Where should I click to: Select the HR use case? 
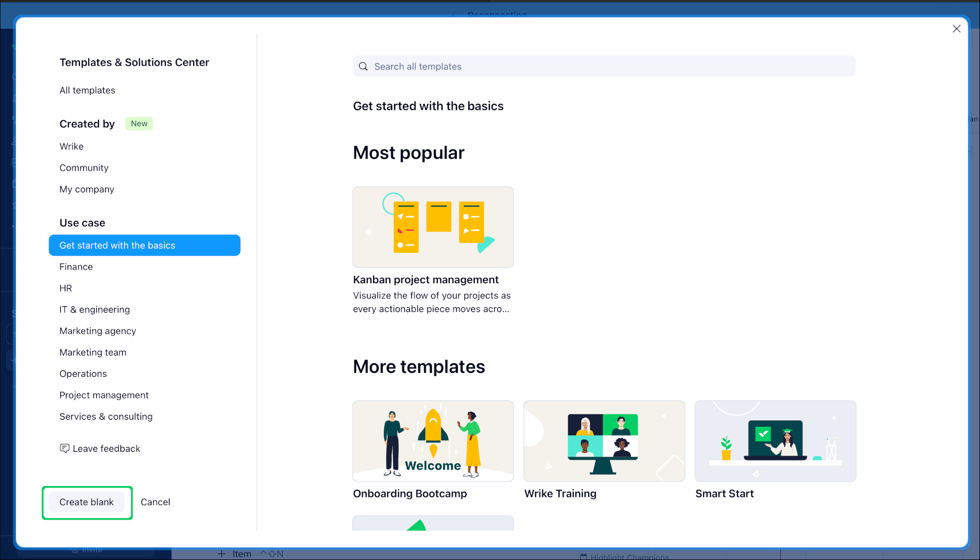tap(66, 288)
